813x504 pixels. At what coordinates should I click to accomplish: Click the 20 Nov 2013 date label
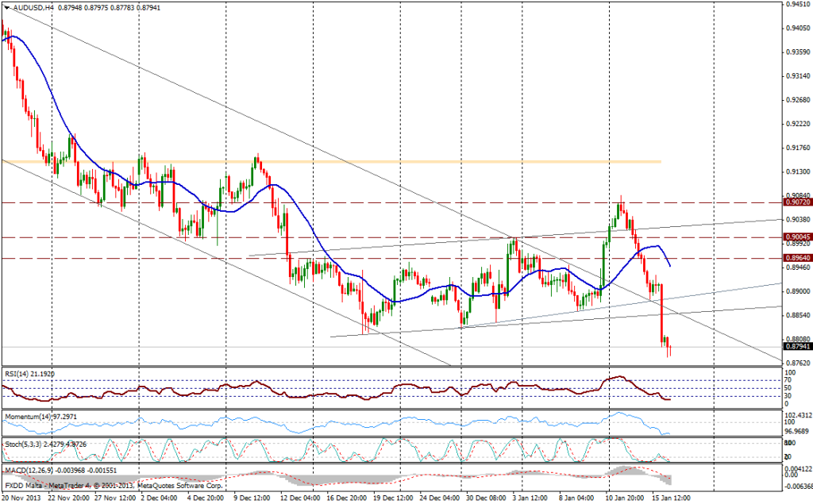21,498
